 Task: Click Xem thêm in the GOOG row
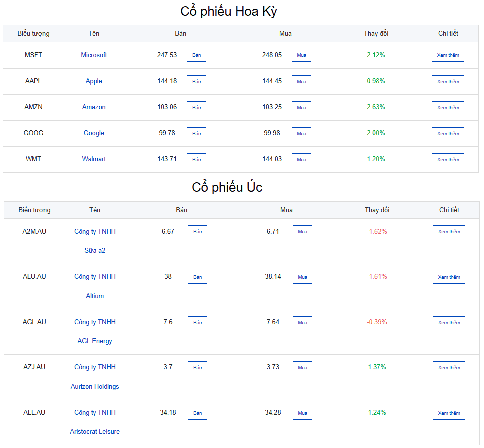point(448,134)
